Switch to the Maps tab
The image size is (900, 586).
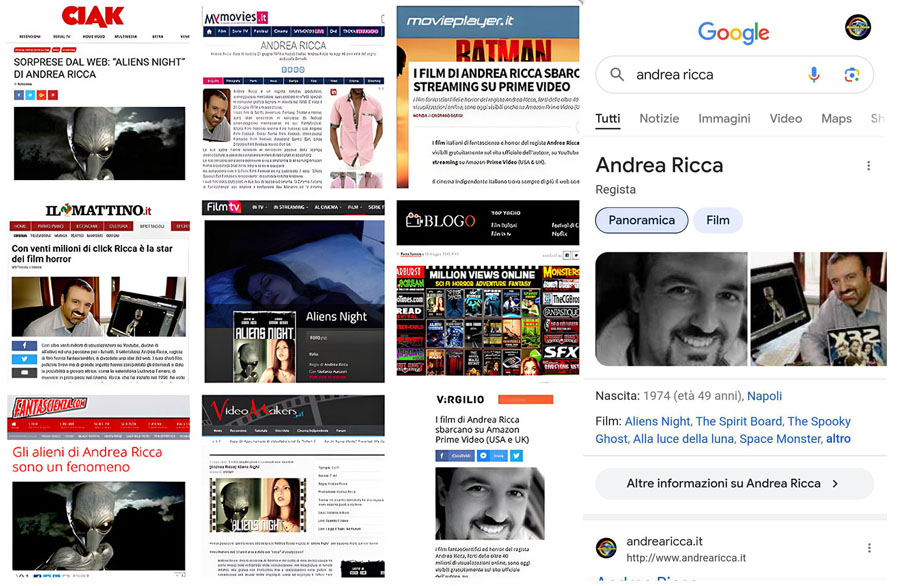coord(836,119)
